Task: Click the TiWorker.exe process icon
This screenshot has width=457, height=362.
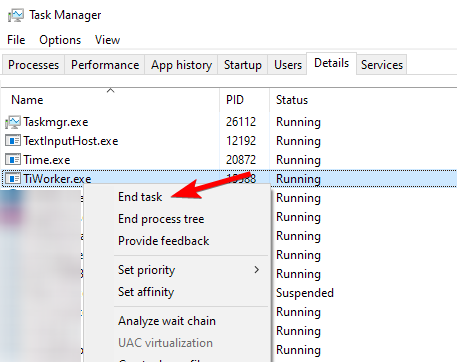Action: (13, 179)
